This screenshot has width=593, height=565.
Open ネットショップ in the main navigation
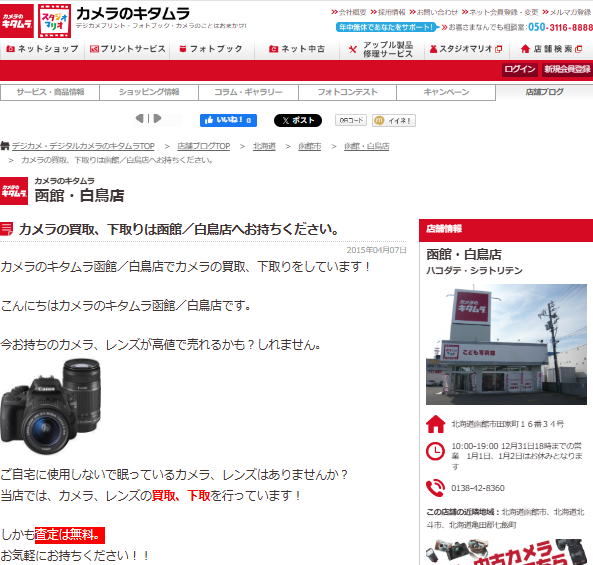[x=42, y=49]
